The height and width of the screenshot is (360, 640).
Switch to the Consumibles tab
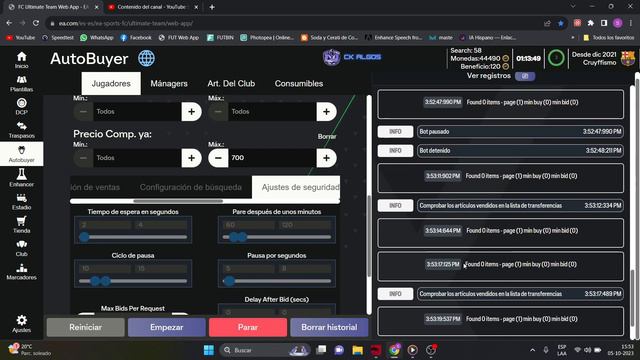click(x=299, y=83)
